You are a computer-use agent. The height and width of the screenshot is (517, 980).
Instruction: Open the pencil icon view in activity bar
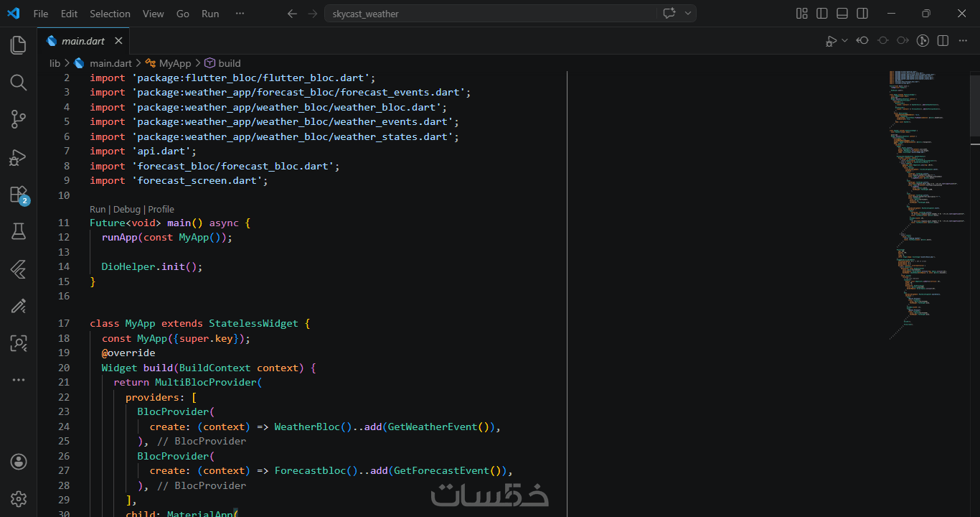tap(19, 307)
